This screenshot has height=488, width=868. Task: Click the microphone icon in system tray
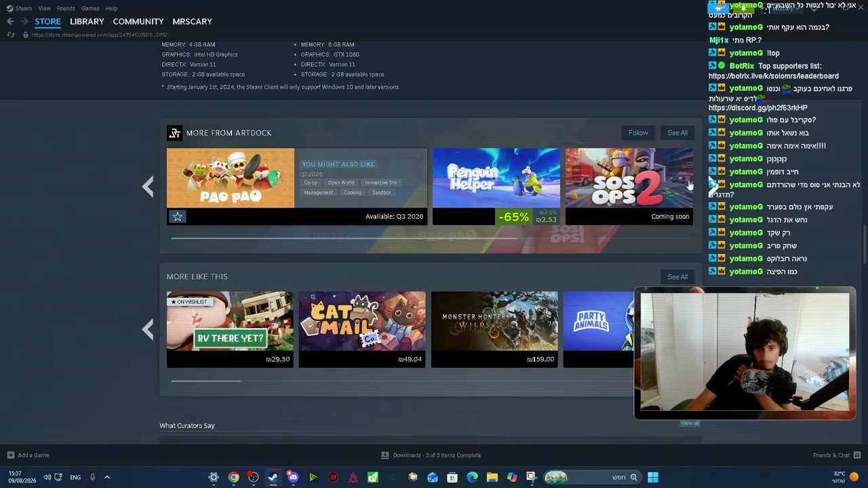click(92, 477)
